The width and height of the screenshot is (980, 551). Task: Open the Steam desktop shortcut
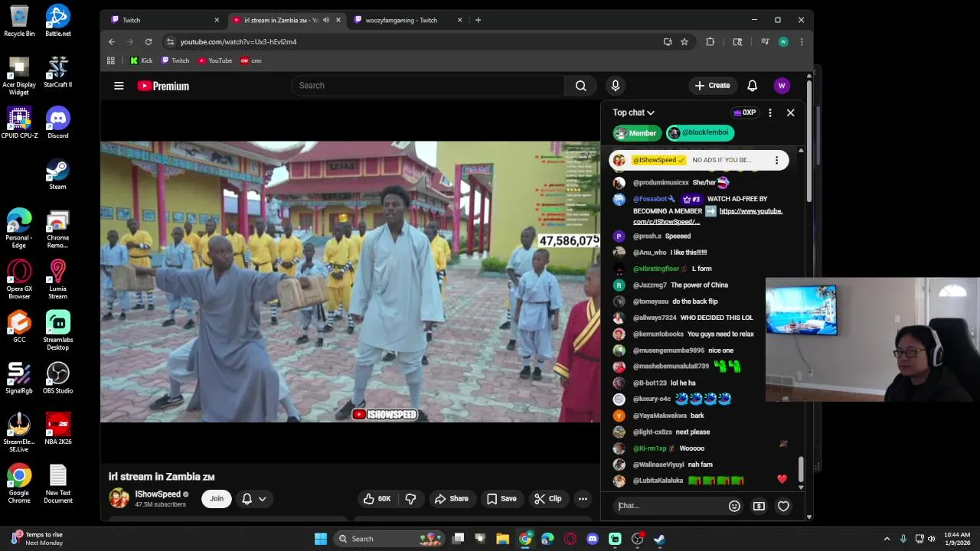click(58, 174)
